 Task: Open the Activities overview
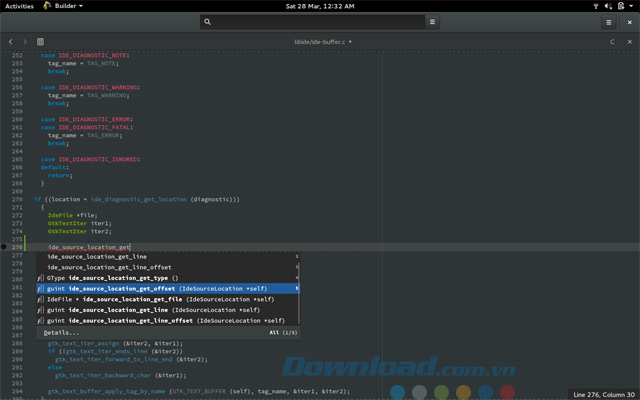pyautogui.click(x=20, y=6)
